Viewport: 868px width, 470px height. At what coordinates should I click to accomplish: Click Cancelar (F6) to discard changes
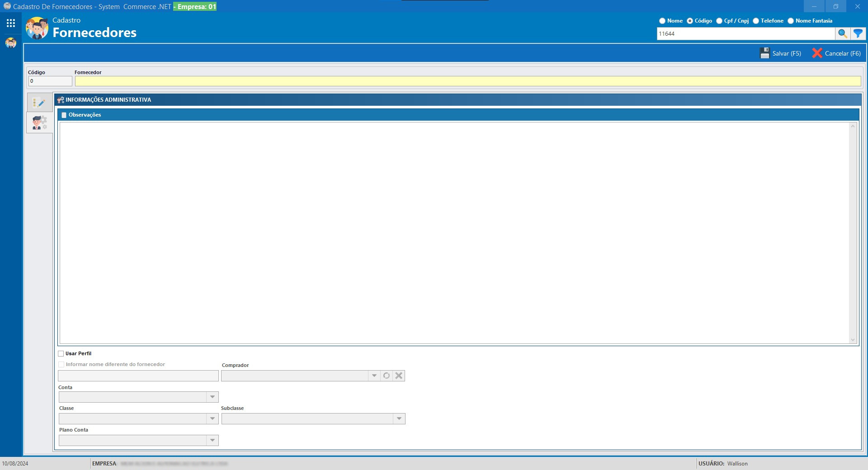836,53
